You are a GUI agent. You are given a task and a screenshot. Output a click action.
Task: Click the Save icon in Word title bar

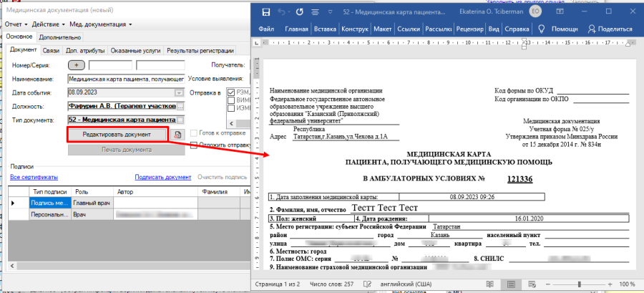266,12
